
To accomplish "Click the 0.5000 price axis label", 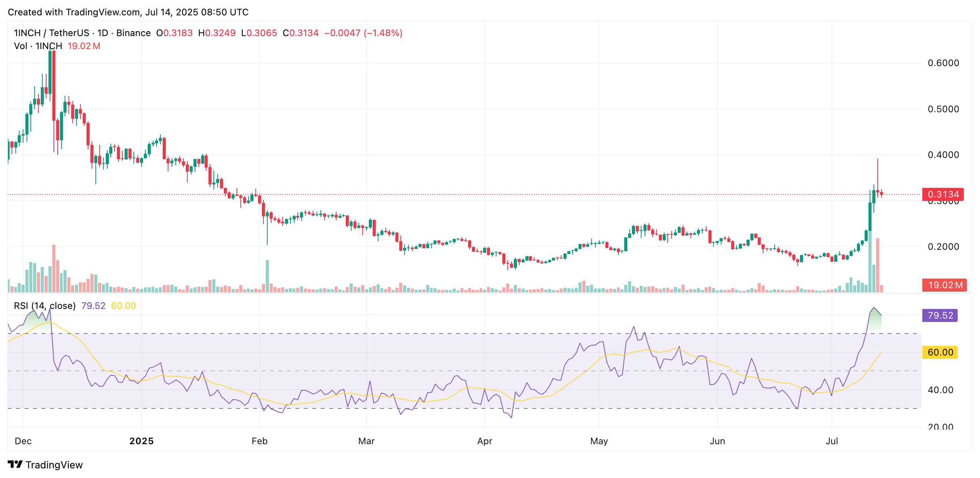I will click(943, 109).
